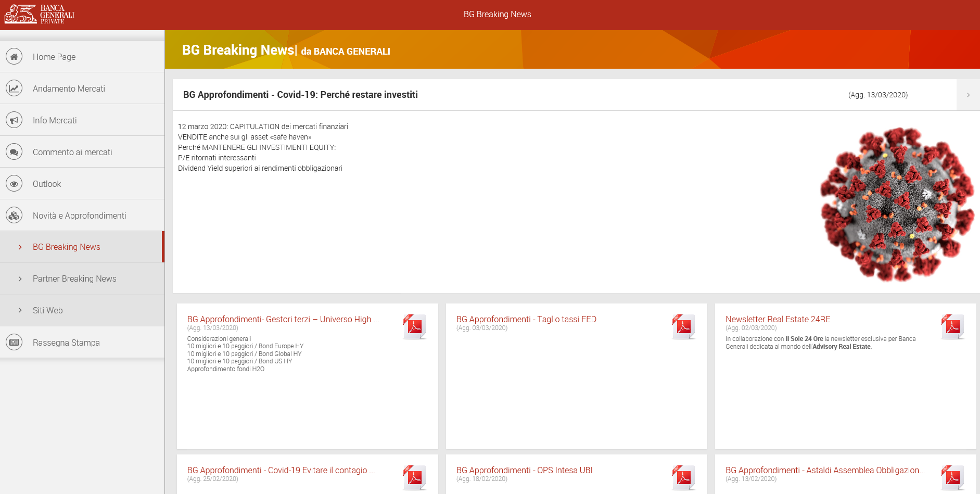Click the Andamento Mercati chart icon
The image size is (980, 494).
(14, 88)
